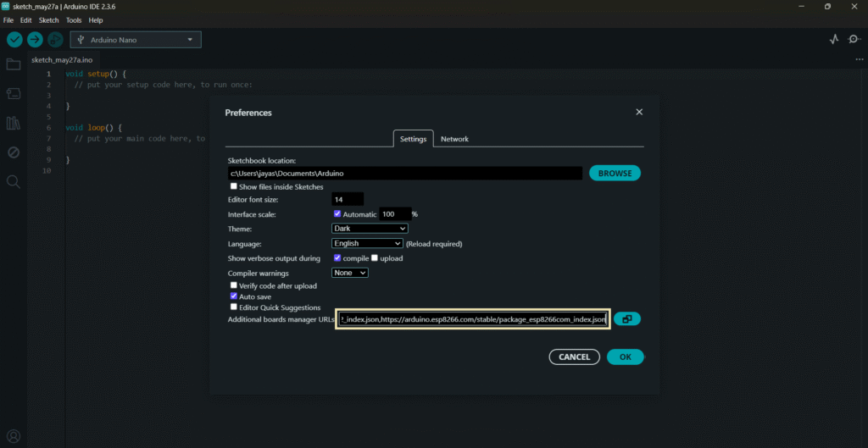Click the Arduino IDE app icon in the title bar

click(x=6, y=7)
